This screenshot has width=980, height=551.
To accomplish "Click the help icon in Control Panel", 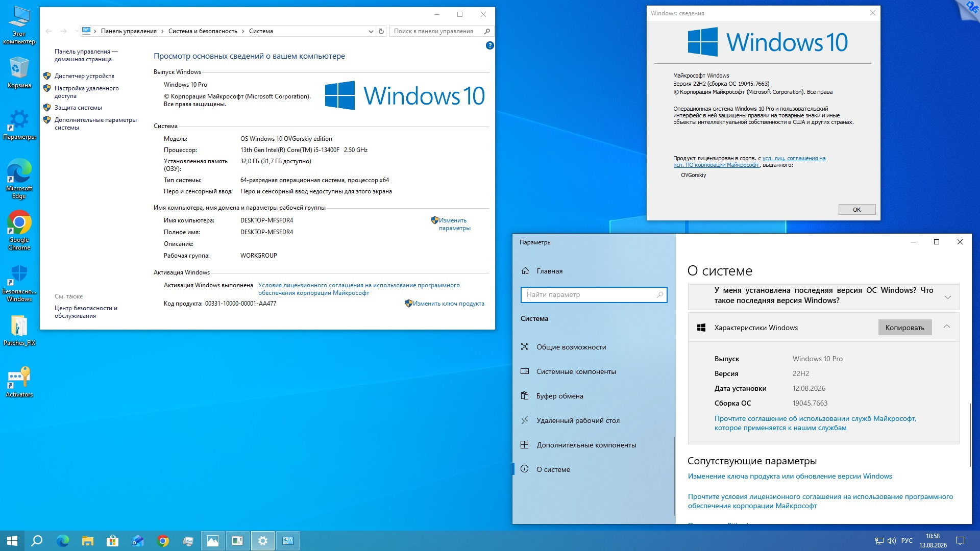I will pyautogui.click(x=490, y=45).
